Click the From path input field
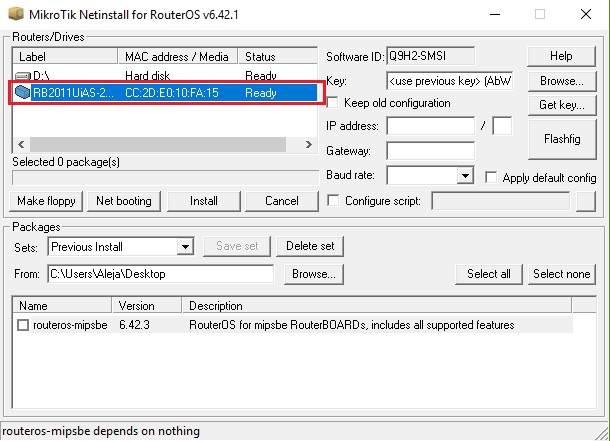The image size is (610, 441). click(x=161, y=274)
